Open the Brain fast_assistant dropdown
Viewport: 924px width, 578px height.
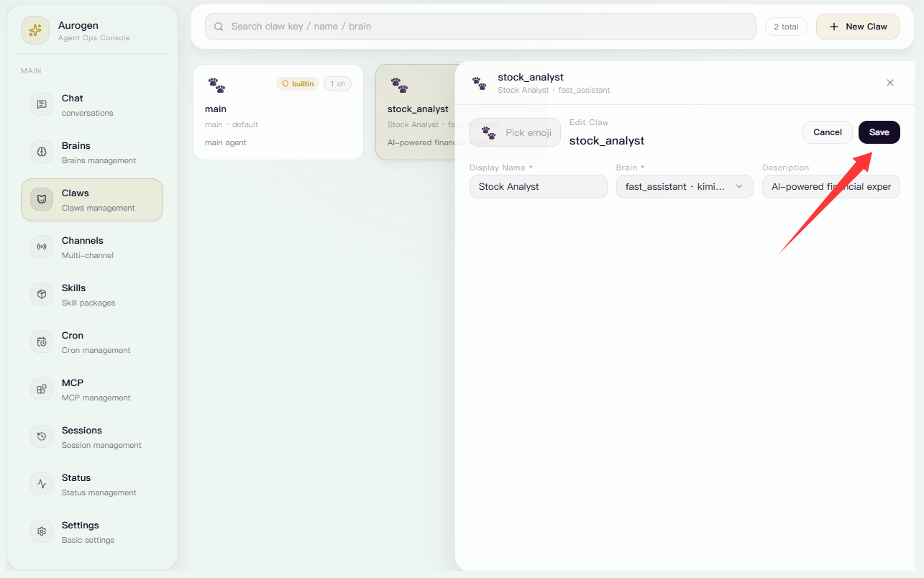pyautogui.click(x=685, y=187)
